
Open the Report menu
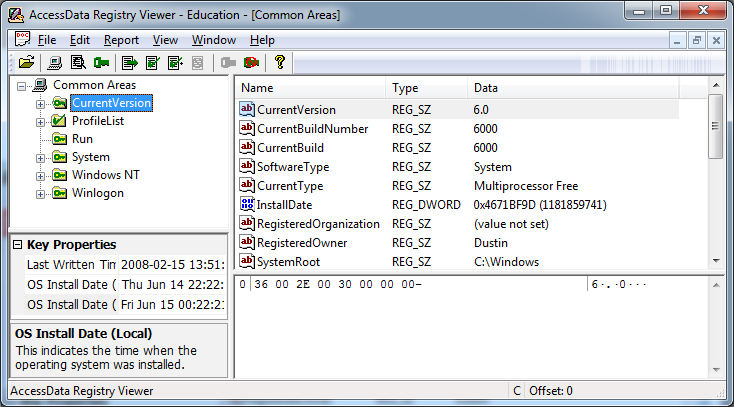point(121,40)
